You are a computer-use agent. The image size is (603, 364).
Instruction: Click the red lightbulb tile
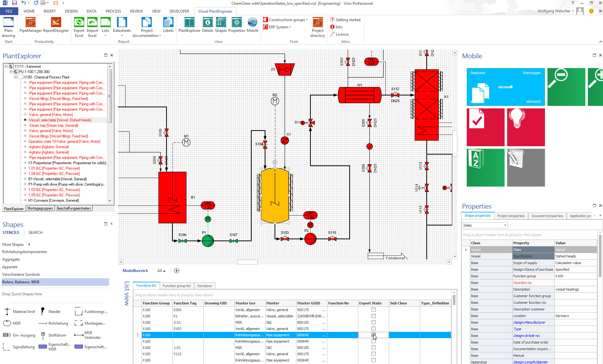tap(526, 127)
